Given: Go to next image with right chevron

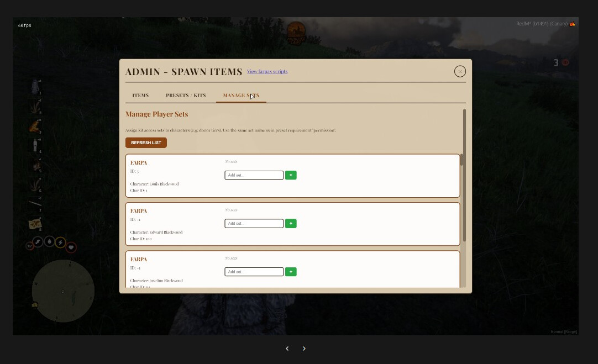Looking at the screenshot, I should 304,349.
